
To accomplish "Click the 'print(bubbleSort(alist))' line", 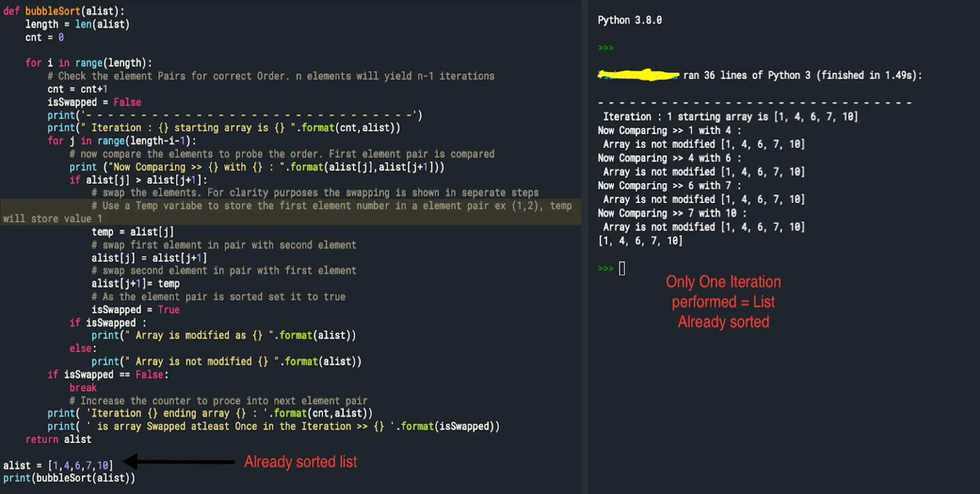I will pos(69,478).
